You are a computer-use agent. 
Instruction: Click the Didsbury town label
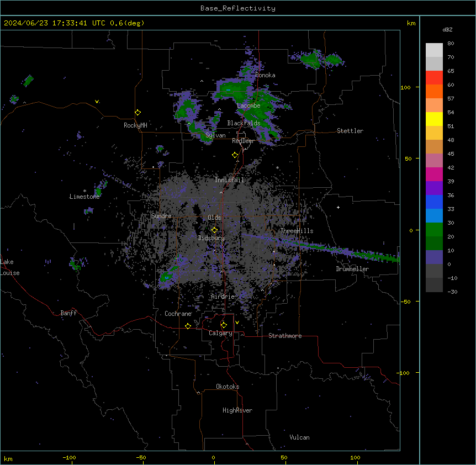click(x=211, y=238)
